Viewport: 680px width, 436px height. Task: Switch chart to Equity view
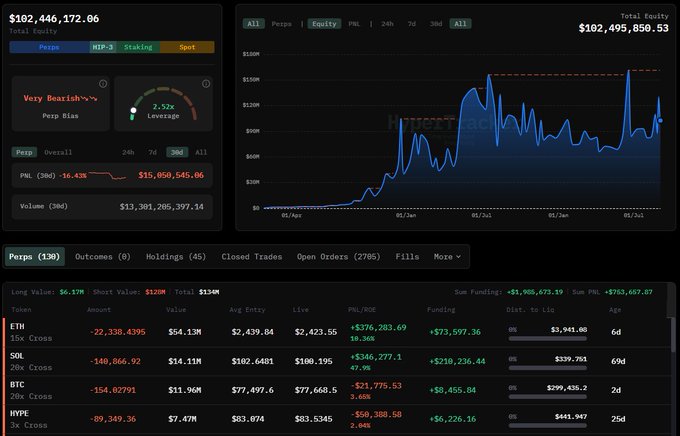coord(324,24)
